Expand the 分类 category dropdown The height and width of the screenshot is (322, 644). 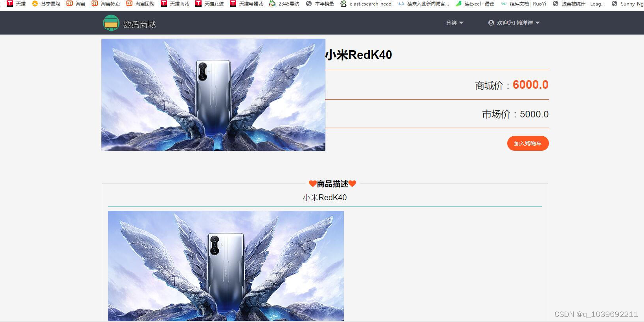[x=455, y=23]
